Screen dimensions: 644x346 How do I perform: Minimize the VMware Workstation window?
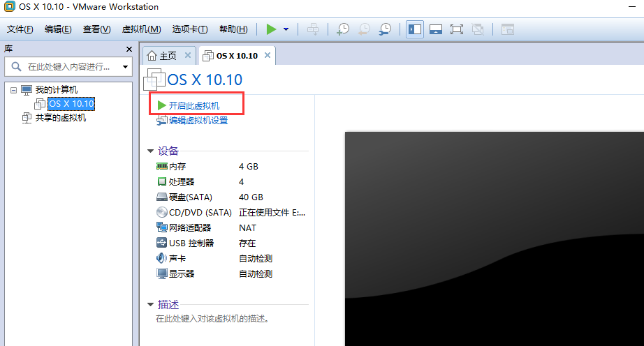(x=632, y=7)
